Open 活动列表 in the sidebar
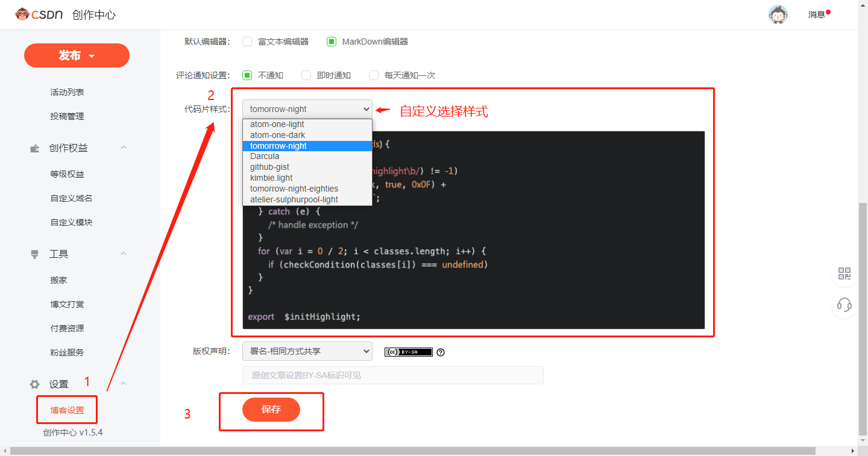The width and height of the screenshot is (868, 456). [67, 92]
